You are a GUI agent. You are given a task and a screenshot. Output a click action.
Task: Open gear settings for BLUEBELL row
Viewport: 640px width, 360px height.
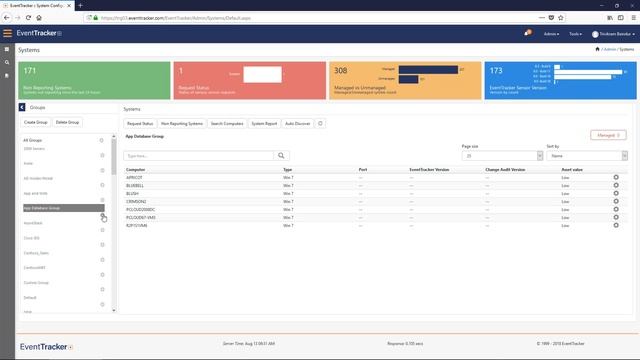point(616,185)
